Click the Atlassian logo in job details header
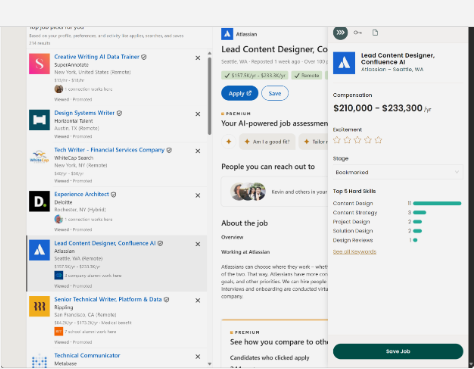Image resolution: width=474 pixels, height=369 pixels. tap(227, 34)
